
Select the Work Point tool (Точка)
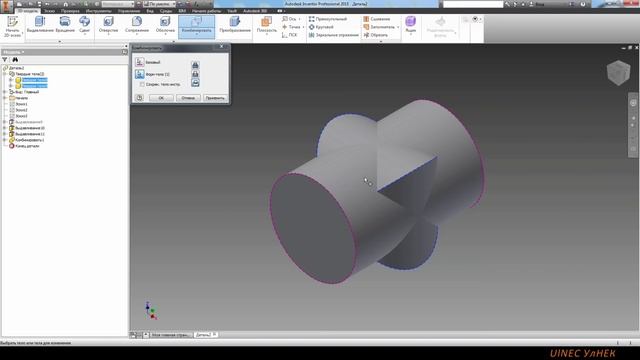291,27
